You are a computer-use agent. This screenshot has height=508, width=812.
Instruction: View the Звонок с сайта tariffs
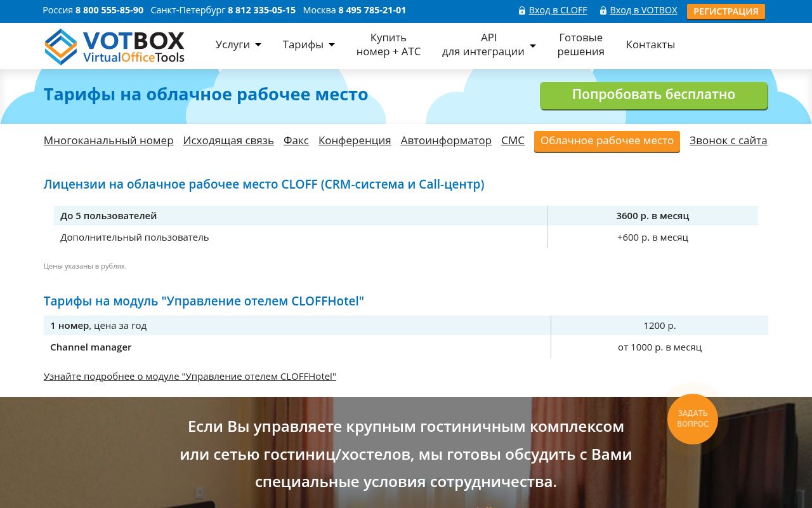click(728, 140)
